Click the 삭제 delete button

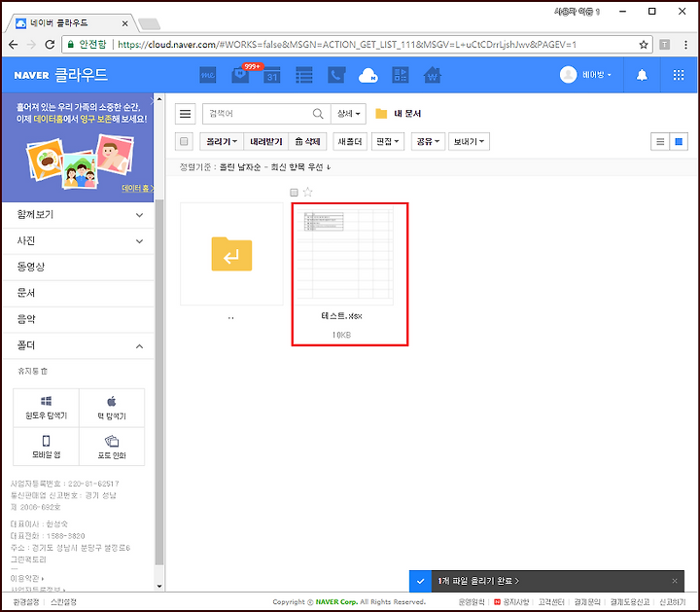(307, 142)
